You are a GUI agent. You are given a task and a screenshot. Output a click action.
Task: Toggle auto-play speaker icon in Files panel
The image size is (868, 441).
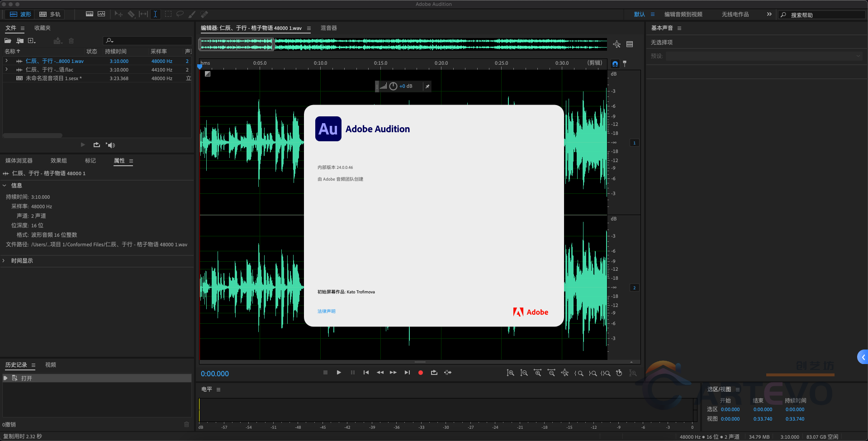pos(110,145)
